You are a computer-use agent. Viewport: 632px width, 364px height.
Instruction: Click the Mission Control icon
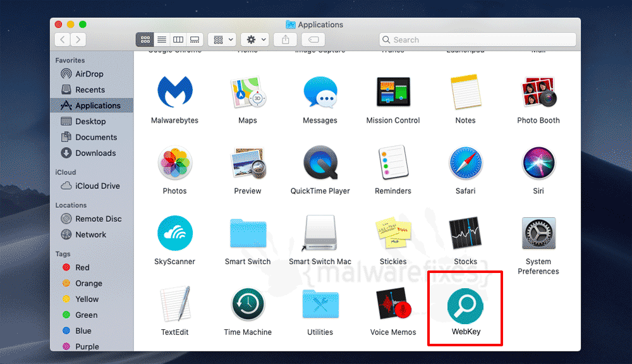pos(393,92)
